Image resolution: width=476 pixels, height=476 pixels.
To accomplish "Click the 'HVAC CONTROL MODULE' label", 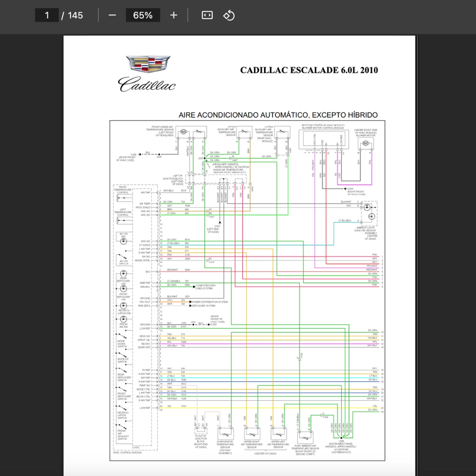I will (127, 453).
